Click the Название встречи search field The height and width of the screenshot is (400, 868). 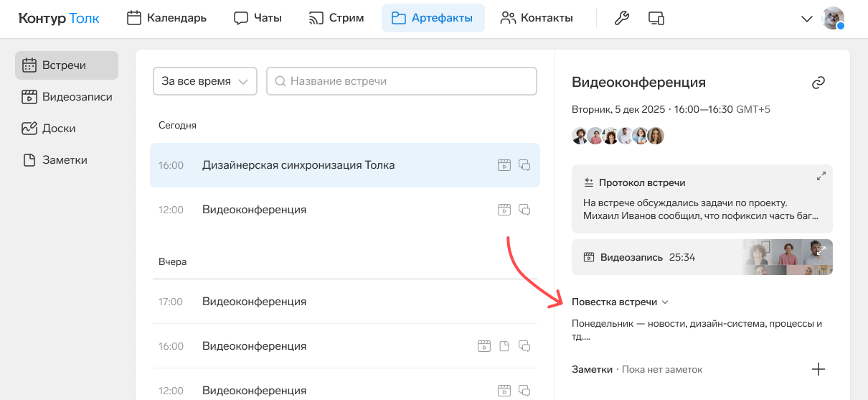click(x=402, y=81)
